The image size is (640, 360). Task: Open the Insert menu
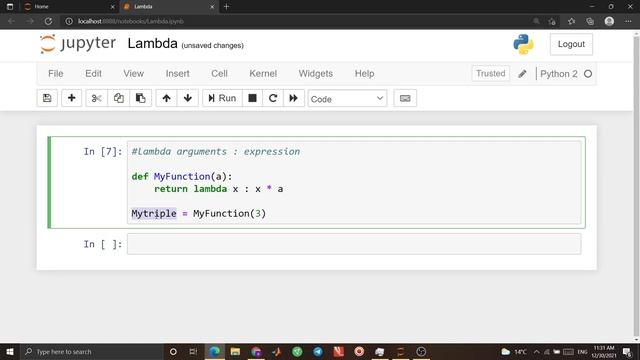pos(178,73)
